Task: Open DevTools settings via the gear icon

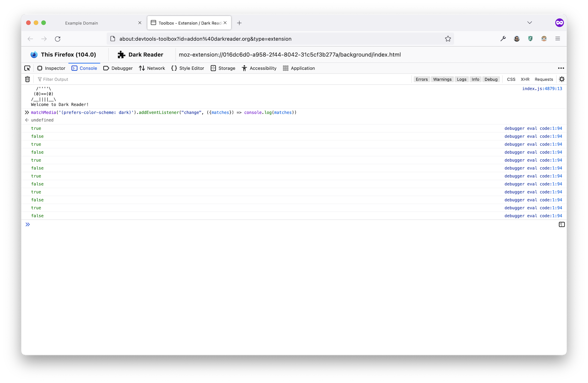Action: pyautogui.click(x=562, y=79)
